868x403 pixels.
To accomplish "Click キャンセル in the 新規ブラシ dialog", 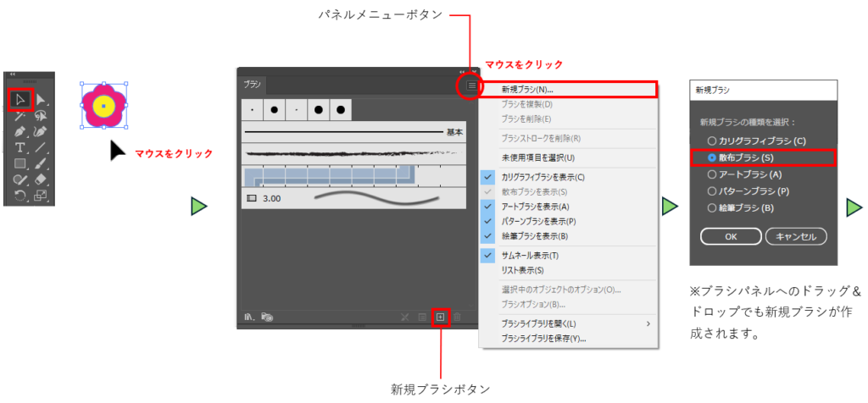I will coord(796,237).
